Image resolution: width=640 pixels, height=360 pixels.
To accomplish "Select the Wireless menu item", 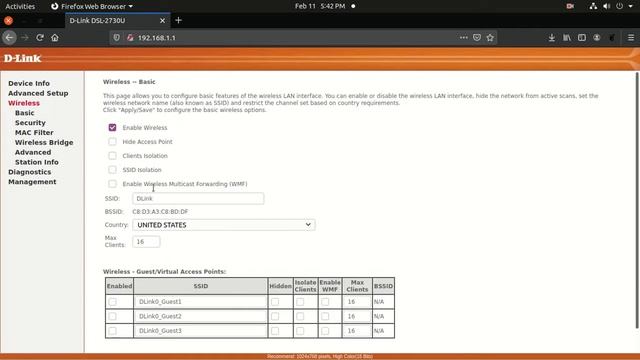I will (24, 103).
